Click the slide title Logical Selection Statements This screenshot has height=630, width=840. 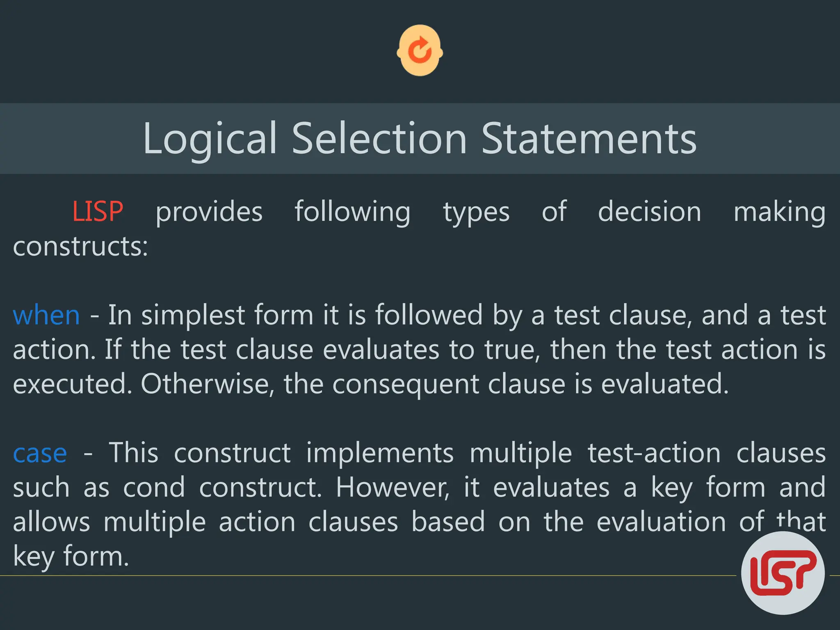coord(420,139)
